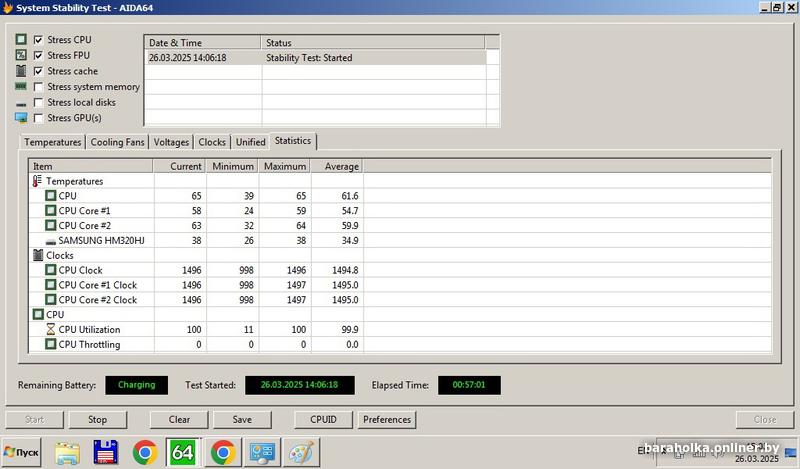Click the AIDA64 flame title bar icon
The image size is (800, 469).
pyautogui.click(x=7, y=7)
